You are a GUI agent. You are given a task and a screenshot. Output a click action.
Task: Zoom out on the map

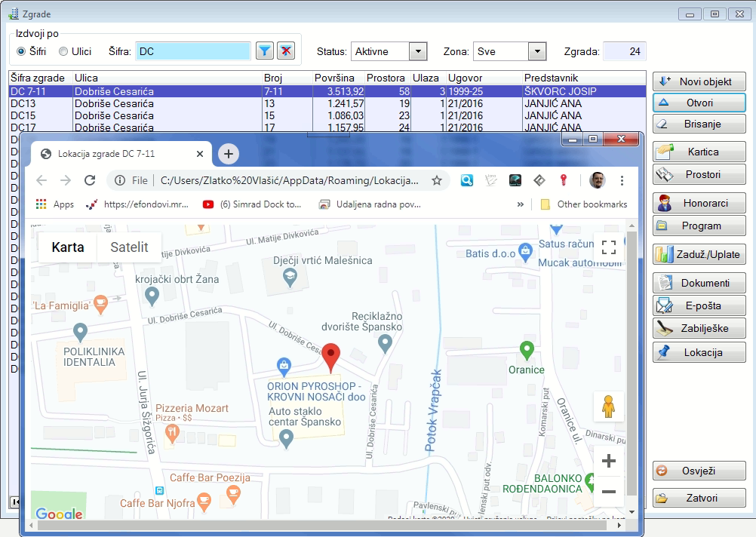click(608, 492)
